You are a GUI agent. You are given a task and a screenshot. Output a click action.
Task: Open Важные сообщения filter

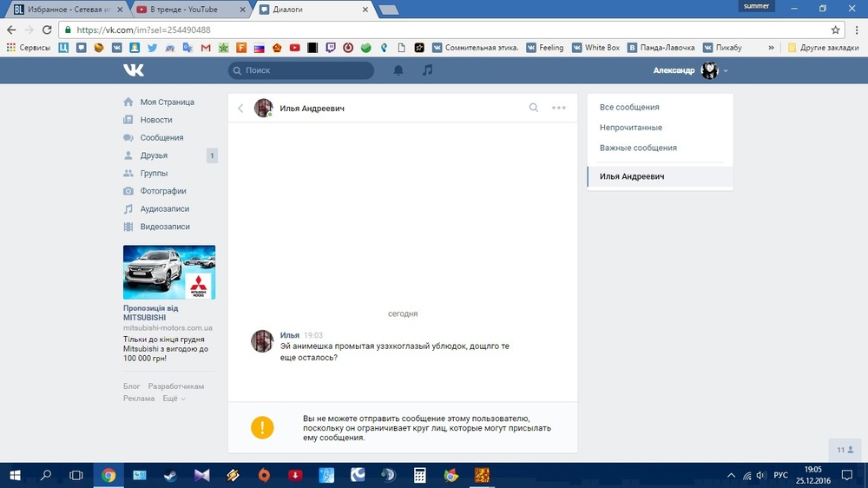pos(638,148)
